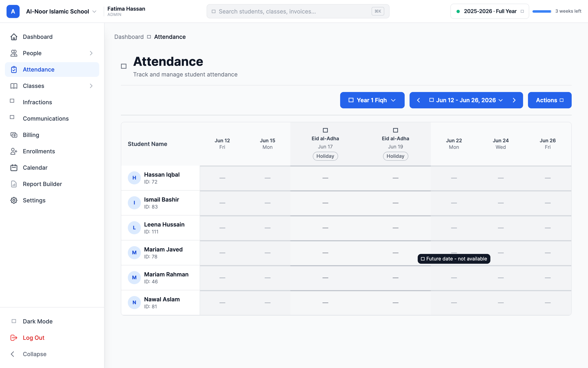Open Dashboard in the sidebar
Image resolution: width=588 pixels, height=368 pixels.
point(52,37)
